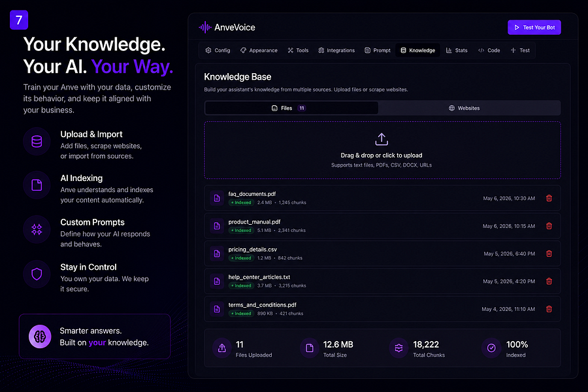Click the Indexed badge on terms_and_conditions.pdf
Image resolution: width=588 pixels, height=392 pixels.
pyautogui.click(x=242, y=314)
